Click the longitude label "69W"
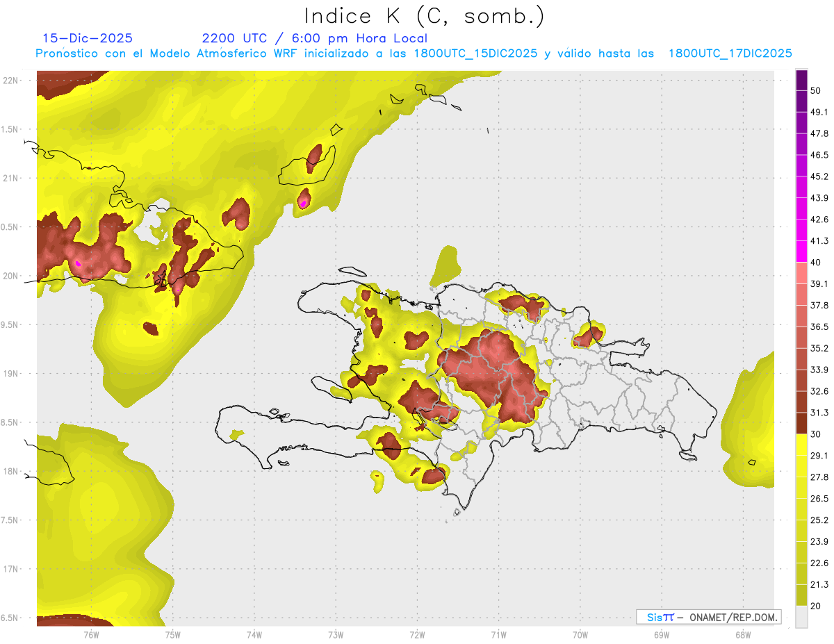834x644 pixels. click(x=662, y=634)
